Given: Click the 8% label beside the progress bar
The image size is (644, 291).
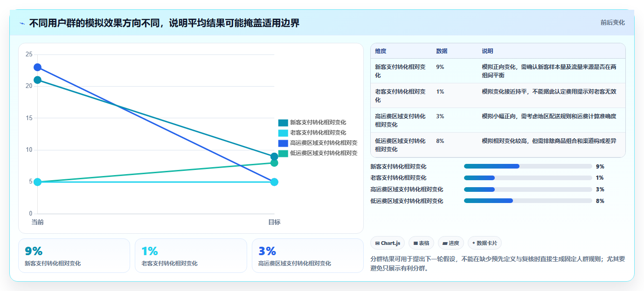Looking at the screenshot, I should [600, 201].
